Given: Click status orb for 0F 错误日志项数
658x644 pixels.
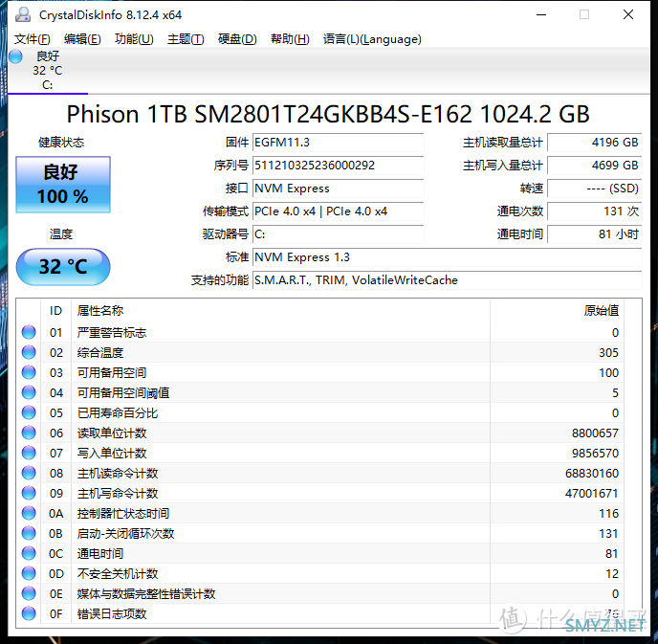Looking at the screenshot, I should click(x=29, y=613).
